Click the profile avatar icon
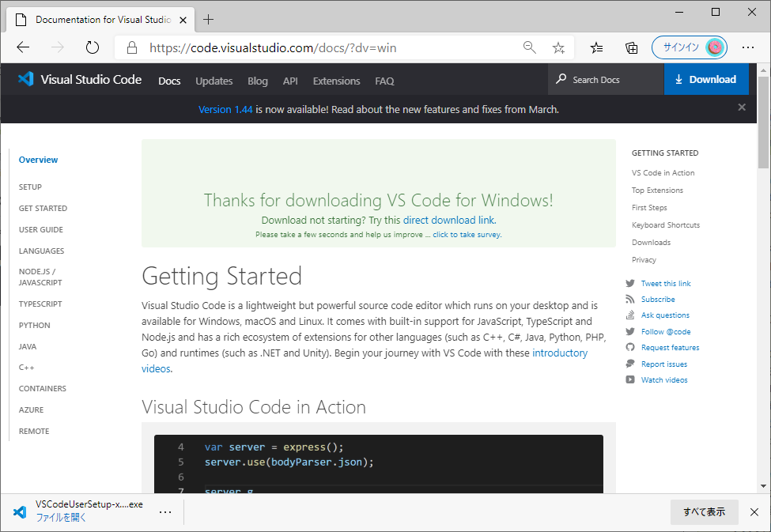This screenshot has width=771, height=532. coord(715,47)
